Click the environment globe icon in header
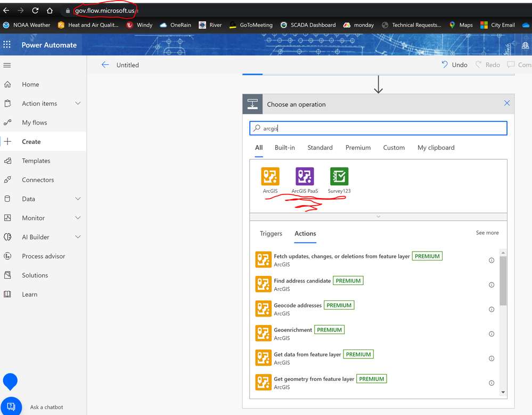This screenshot has height=415, width=532. tap(525, 45)
